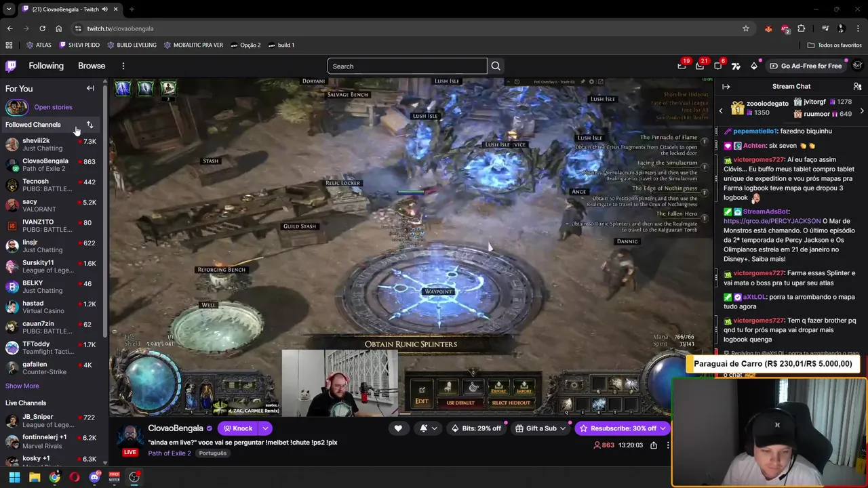Open the Path of Exile 2 category link
The width and height of the screenshot is (868, 488).
click(x=170, y=453)
